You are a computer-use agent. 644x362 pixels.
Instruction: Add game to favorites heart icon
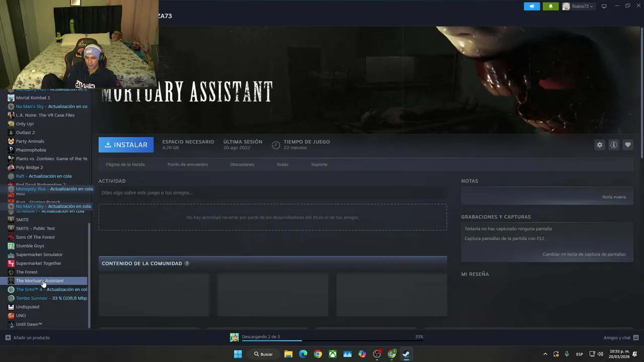point(628,145)
